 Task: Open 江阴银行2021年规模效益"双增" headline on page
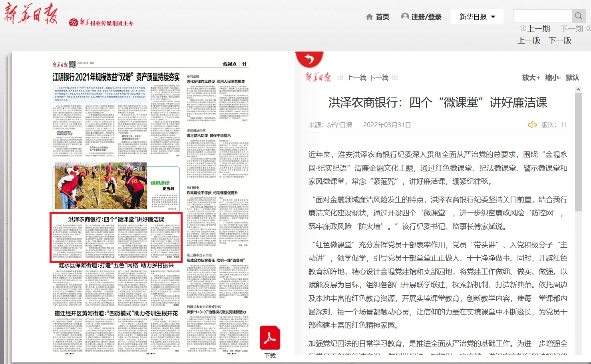116,77
